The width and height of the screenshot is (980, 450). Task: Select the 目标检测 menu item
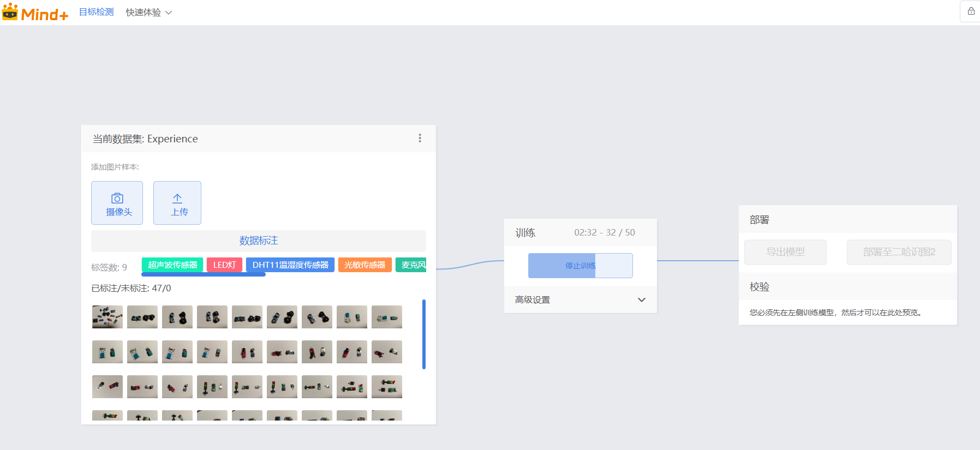(x=96, y=12)
